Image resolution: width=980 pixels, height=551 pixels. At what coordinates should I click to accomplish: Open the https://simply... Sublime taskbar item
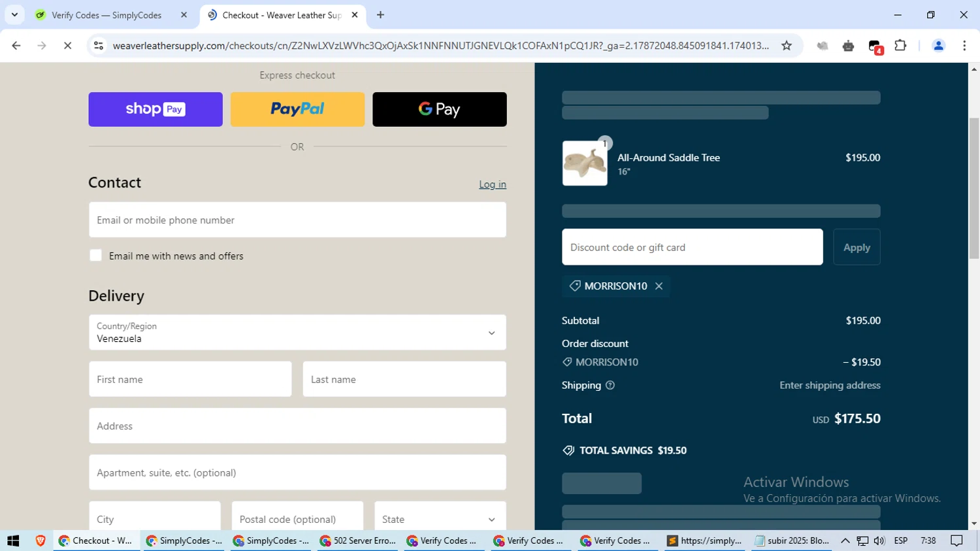(704, 541)
